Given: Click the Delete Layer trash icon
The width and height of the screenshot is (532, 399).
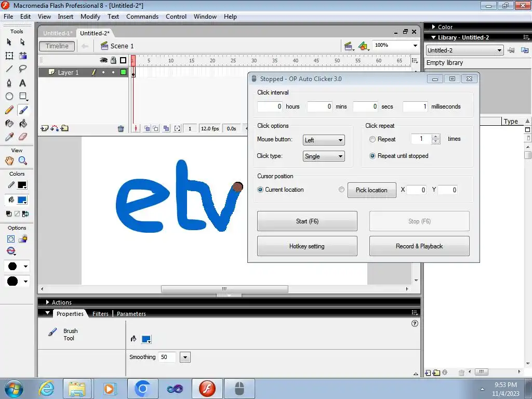Looking at the screenshot, I should point(121,129).
